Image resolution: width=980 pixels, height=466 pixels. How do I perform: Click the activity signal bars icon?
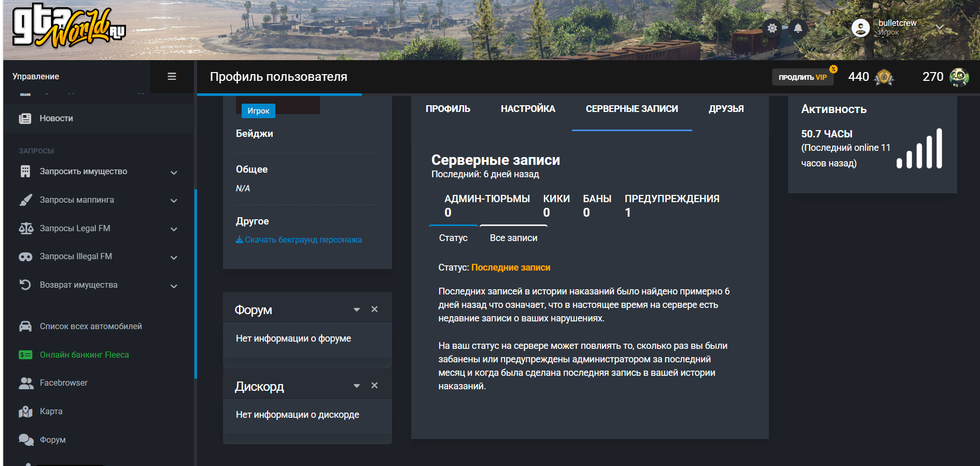919,148
